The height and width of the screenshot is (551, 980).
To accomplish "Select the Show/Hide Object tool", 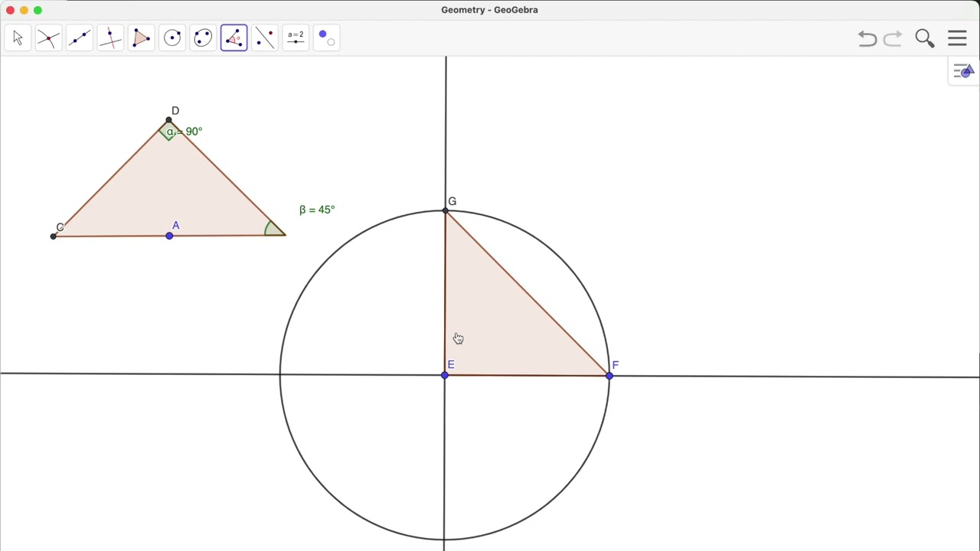I will coord(327,37).
